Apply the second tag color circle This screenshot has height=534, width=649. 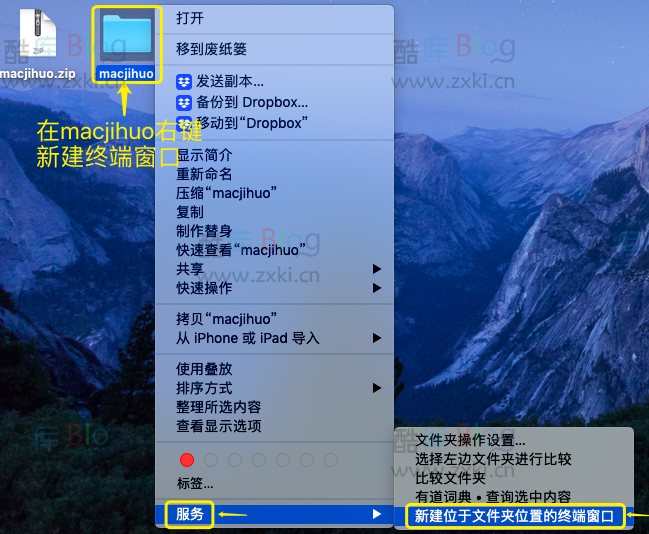tap(211, 460)
